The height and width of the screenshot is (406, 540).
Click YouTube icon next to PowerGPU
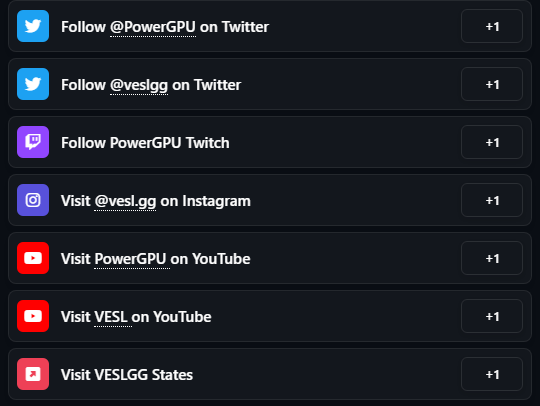[x=33, y=258]
